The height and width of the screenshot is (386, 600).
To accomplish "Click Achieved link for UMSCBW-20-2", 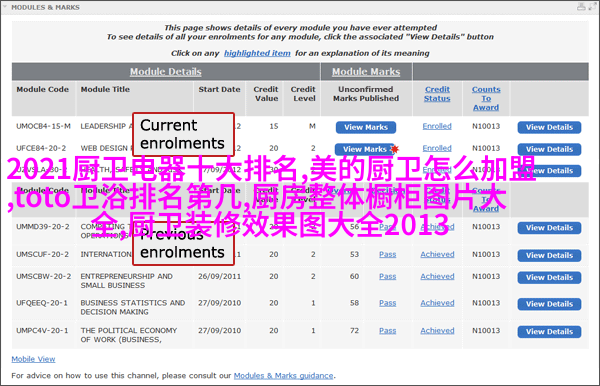I will point(437,276).
